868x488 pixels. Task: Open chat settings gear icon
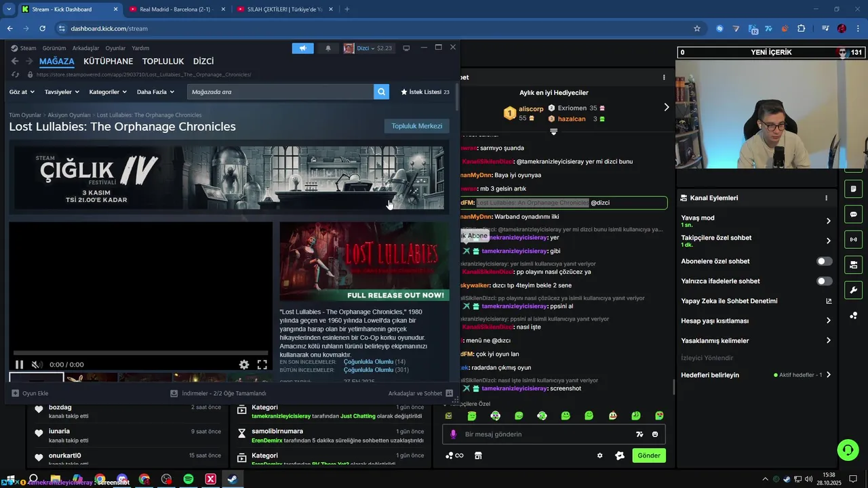599,455
